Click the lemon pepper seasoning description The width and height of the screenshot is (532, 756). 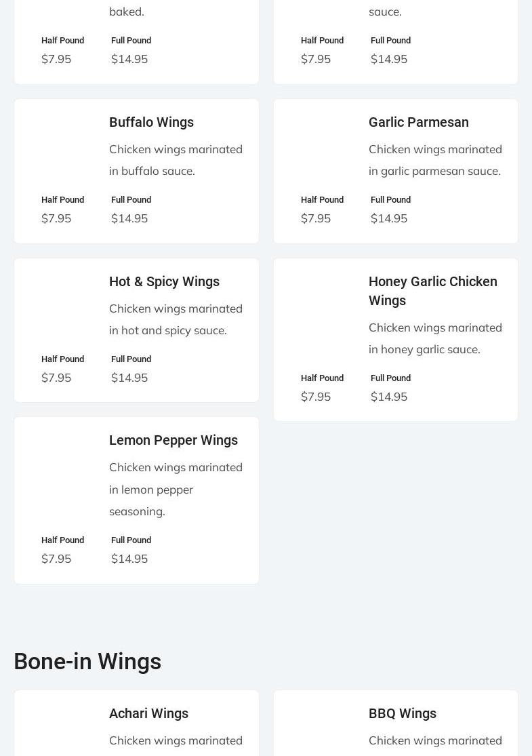pyautogui.click(x=176, y=489)
